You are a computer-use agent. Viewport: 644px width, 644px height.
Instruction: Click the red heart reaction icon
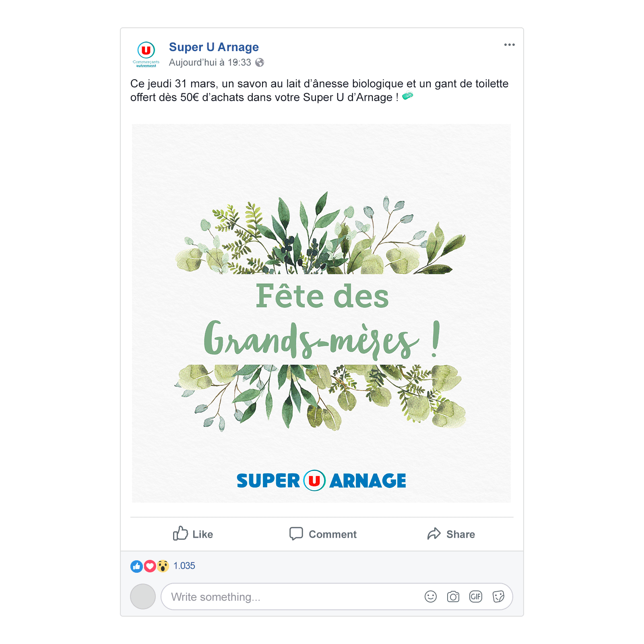click(x=150, y=566)
